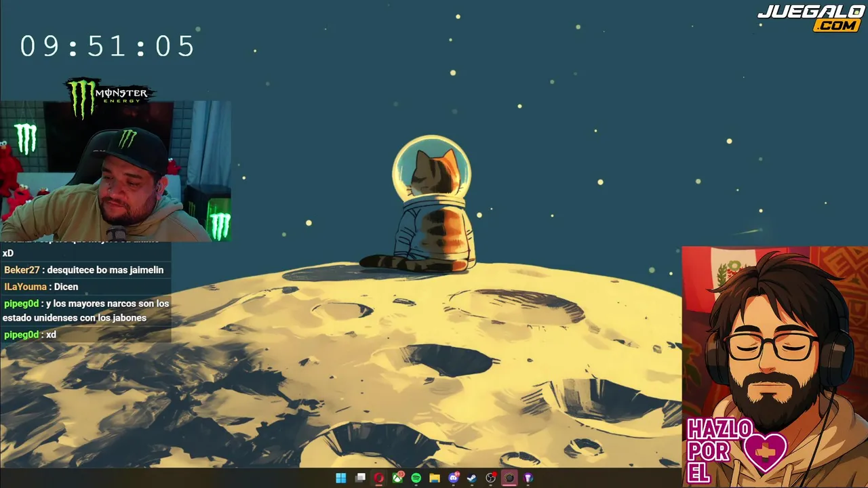
Task: Click the Monster Energy logo above webcam
Action: (108, 97)
